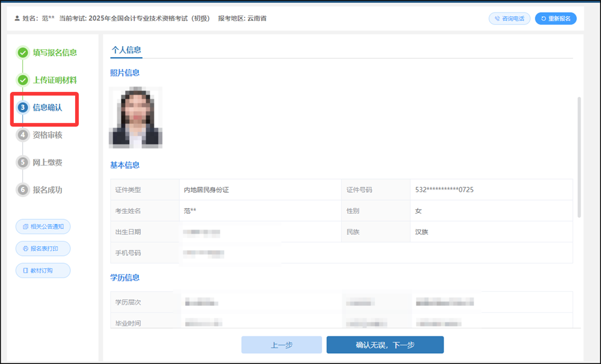Click the vertical scrollbar on the right
The height and width of the screenshot is (364, 601).
click(579, 157)
